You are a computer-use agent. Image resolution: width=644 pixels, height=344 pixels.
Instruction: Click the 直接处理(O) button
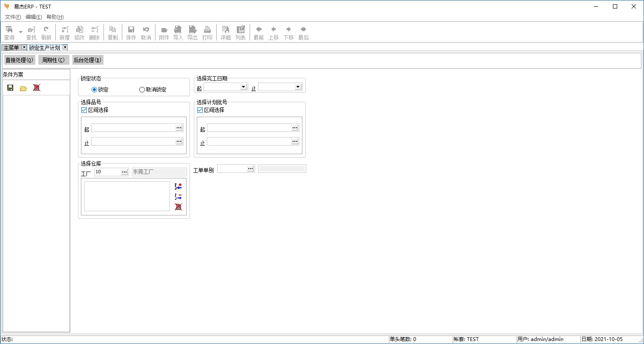19,60
